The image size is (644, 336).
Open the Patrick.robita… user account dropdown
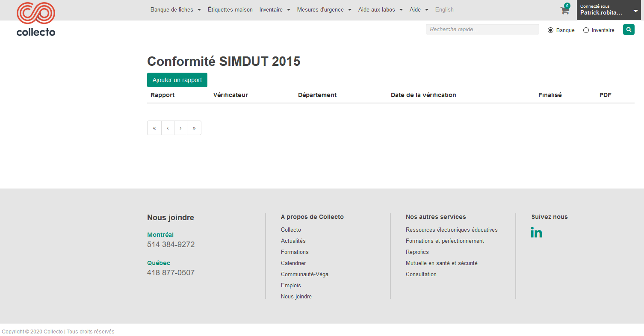pyautogui.click(x=609, y=10)
